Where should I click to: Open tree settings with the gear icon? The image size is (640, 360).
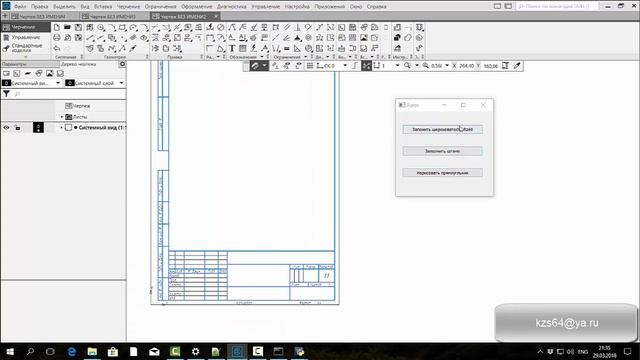pyautogui.click(x=122, y=64)
